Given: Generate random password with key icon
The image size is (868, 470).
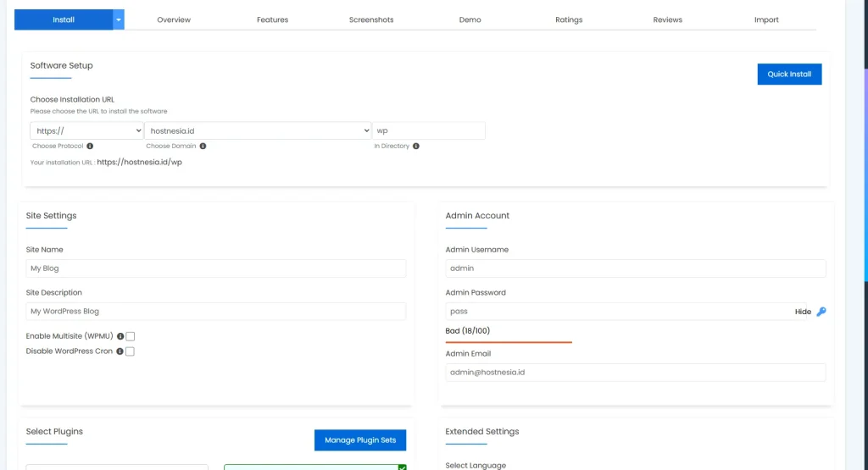Looking at the screenshot, I should pyautogui.click(x=821, y=312).
